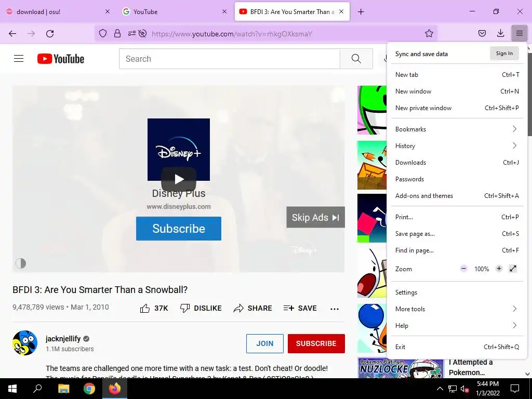The image size is (532, 399).
Task: Expand the Help submenu
Action: 457,325
